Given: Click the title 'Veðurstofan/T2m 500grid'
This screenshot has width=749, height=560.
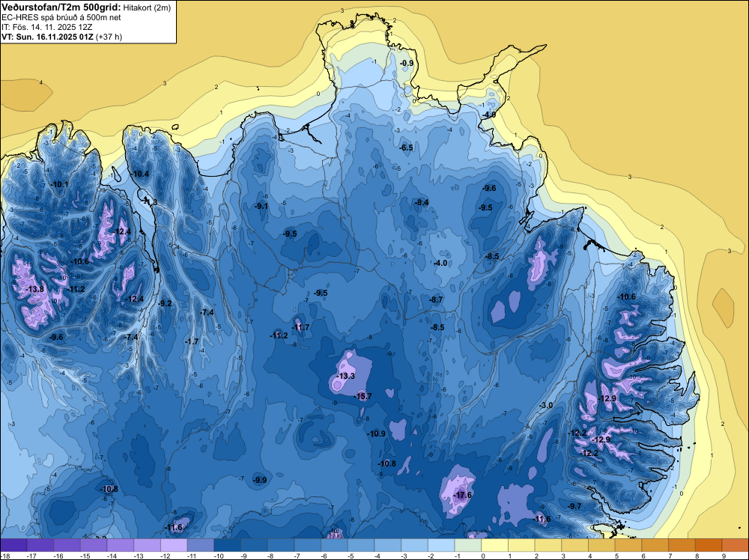Looking at the screenshot, I should coord(61,7).
